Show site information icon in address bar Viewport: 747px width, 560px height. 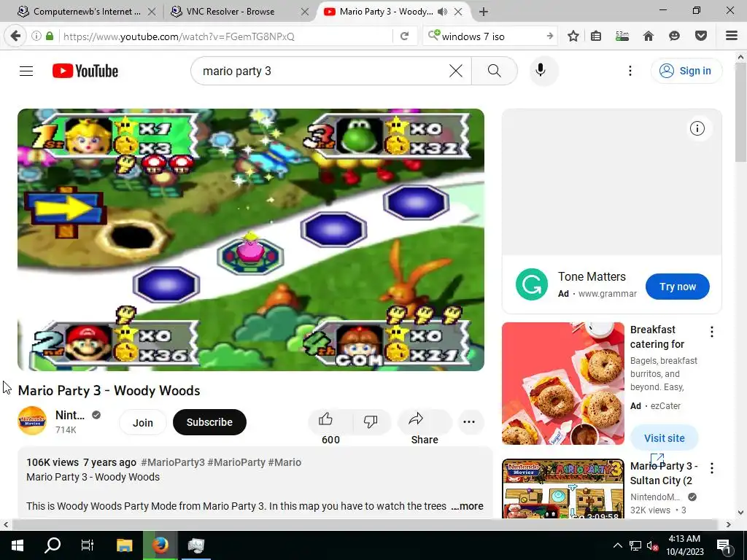(36, 36)
